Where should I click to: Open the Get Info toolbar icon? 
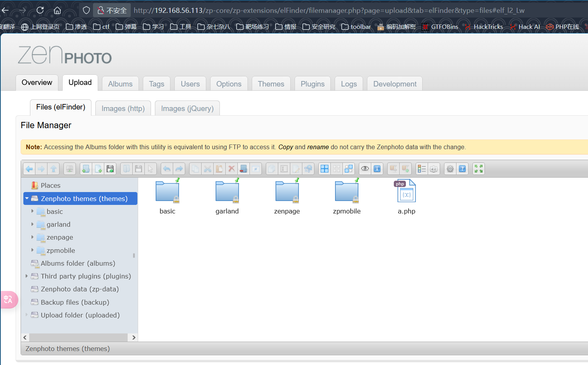(377, 169)
